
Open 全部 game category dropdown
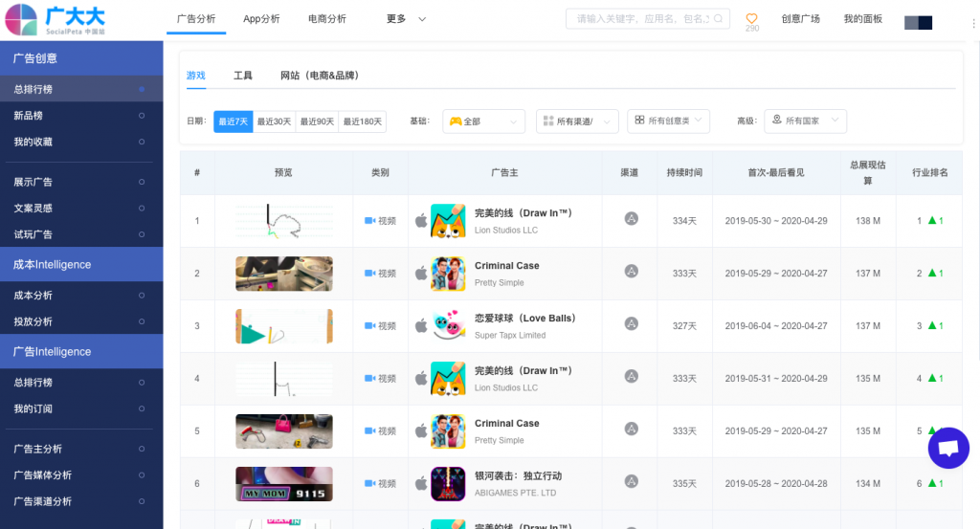[483, 121]
